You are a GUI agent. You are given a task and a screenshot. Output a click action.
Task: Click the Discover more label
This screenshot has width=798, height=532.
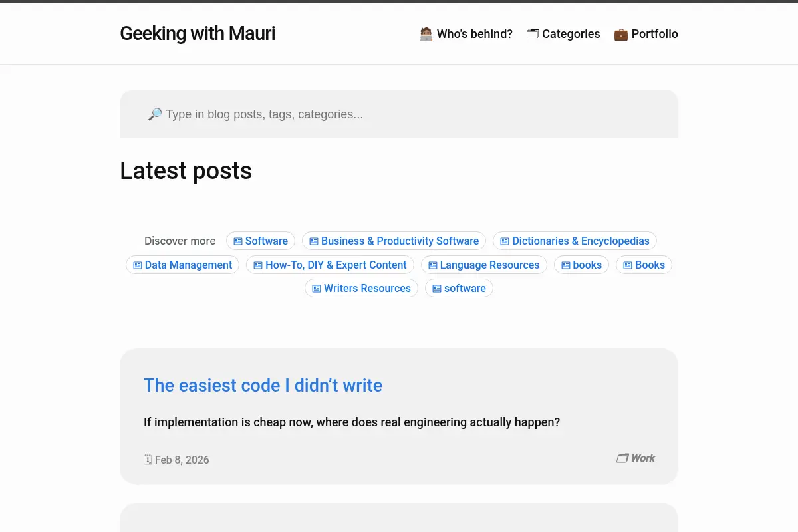[x=180, y=241]
